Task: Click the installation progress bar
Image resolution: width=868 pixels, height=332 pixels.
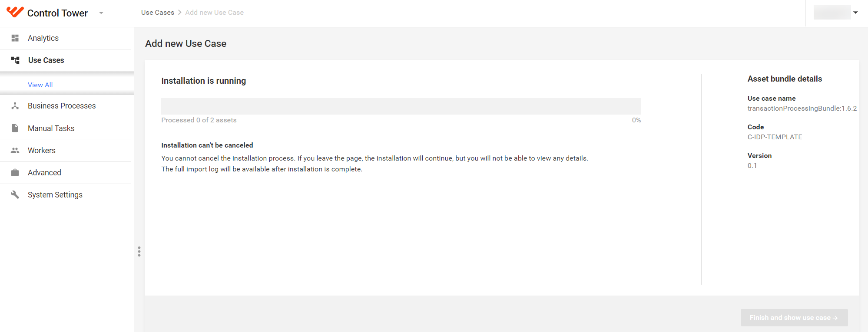Action: [x=401, y=106]
